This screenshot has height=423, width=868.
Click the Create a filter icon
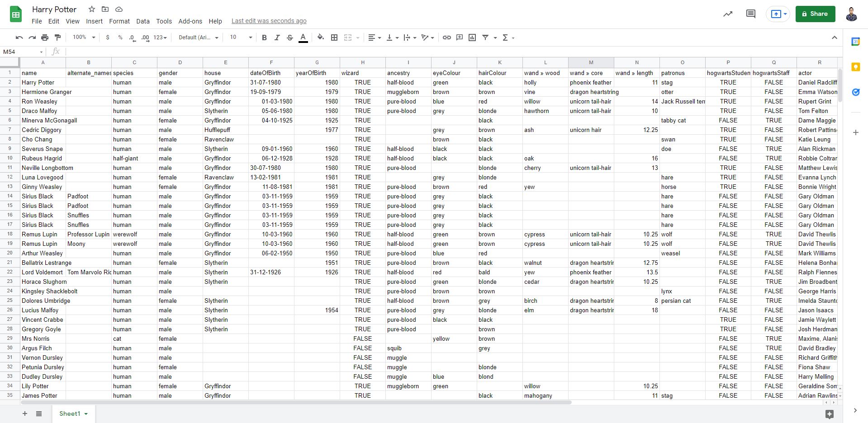click(484, 38)
